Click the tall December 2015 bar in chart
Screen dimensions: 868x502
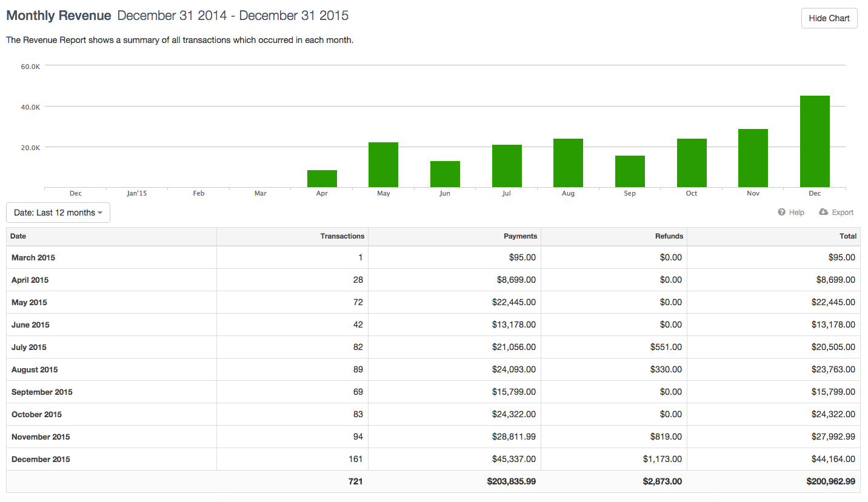(x=815, y=141)
